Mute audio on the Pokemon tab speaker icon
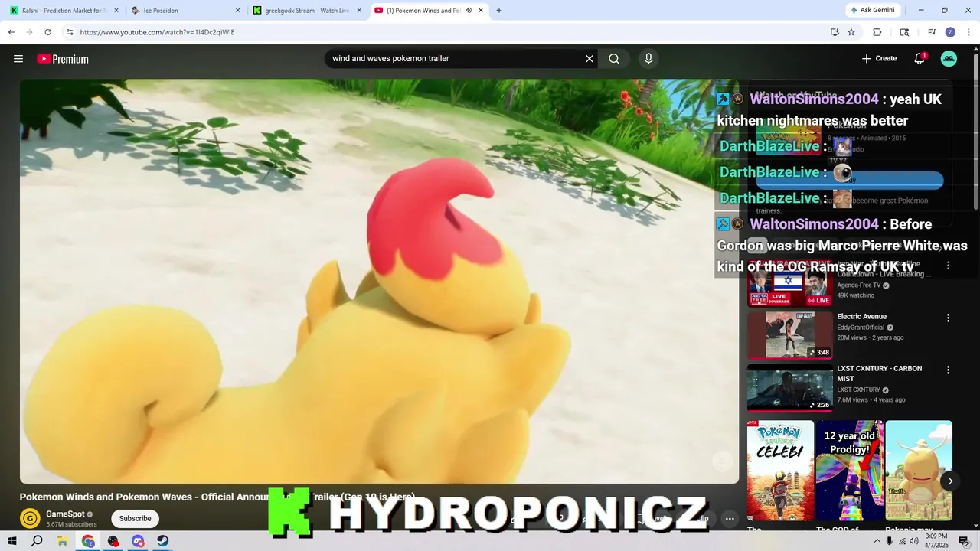This screenshot has width=980, height=551. [469, 11]
